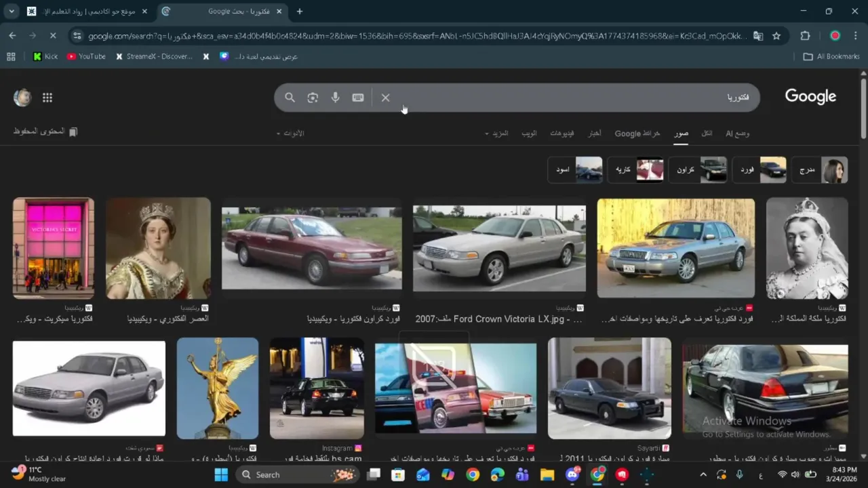Open the silver sedan on white background
868x488 pixels.
[89, 388]
